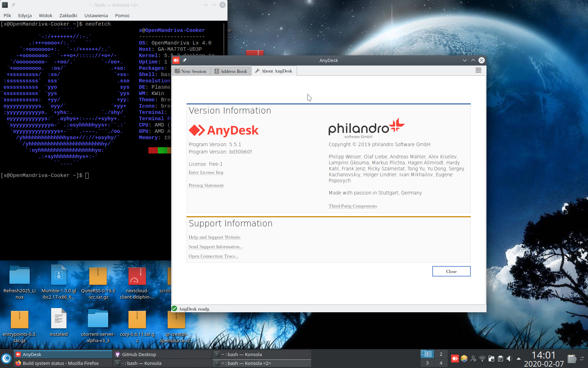Expand hidden system tray icons arrow
This screenshot has width=588, height=368.
(x=519, y=359)
